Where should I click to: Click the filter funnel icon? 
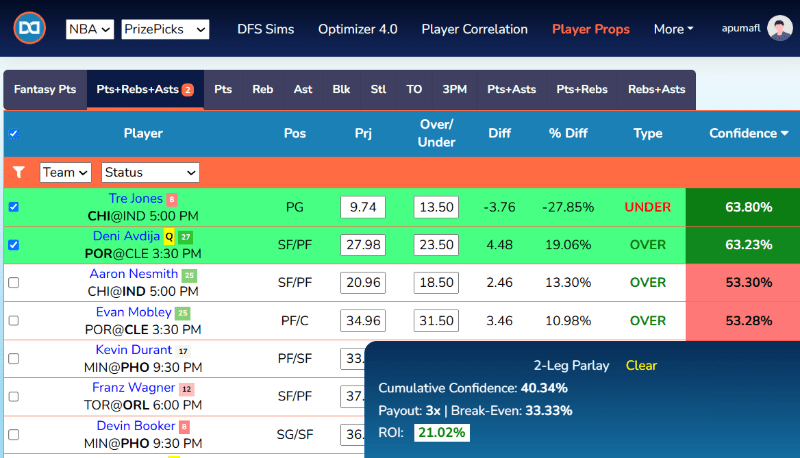17,172
